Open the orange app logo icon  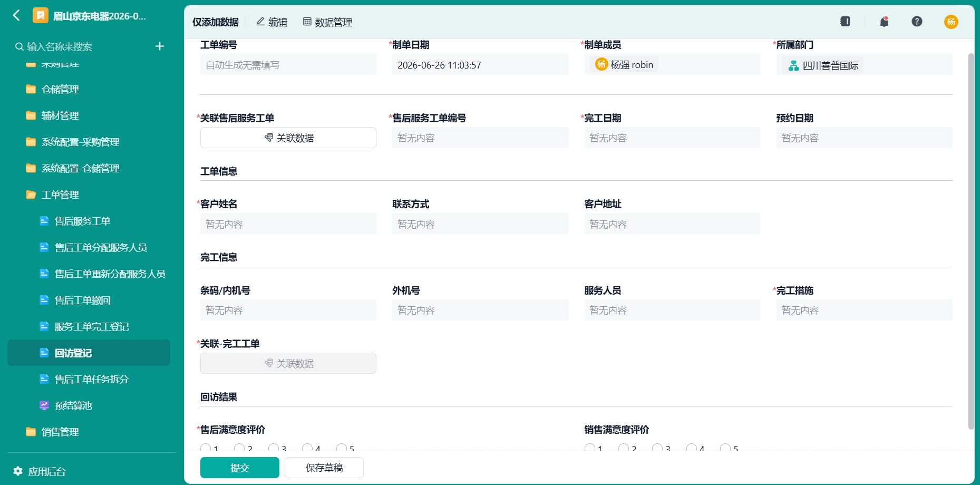(x=41, y=15)
